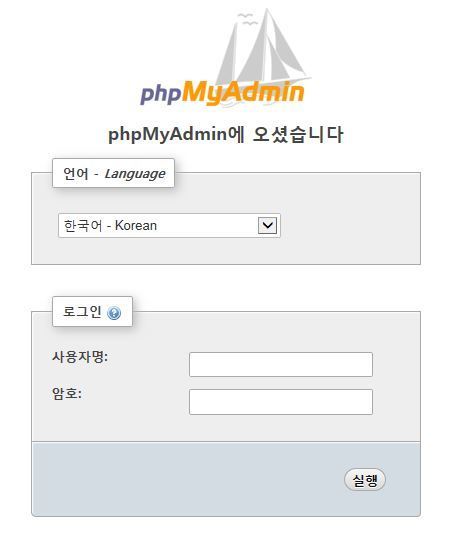The width and height of the screenshot is (451, 540).
Task: Click the blue footer area beside 실행
Action: click(x=188, y=479)
